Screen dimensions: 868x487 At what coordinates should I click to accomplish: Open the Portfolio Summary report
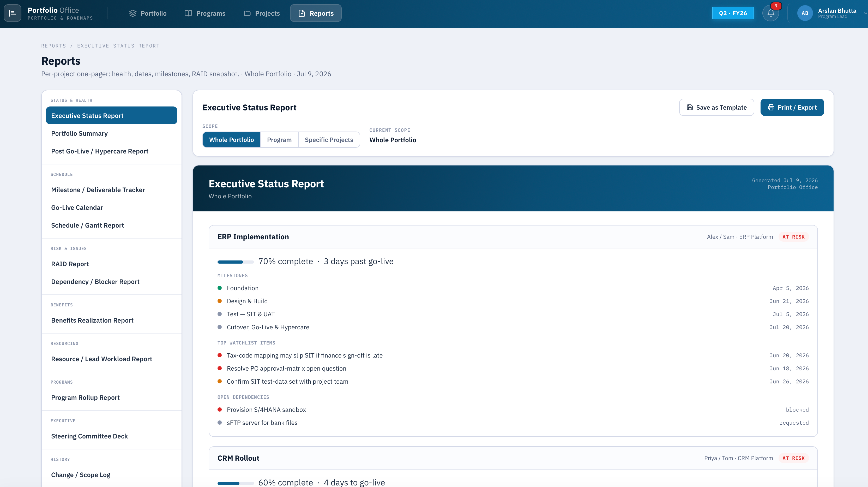112,133
